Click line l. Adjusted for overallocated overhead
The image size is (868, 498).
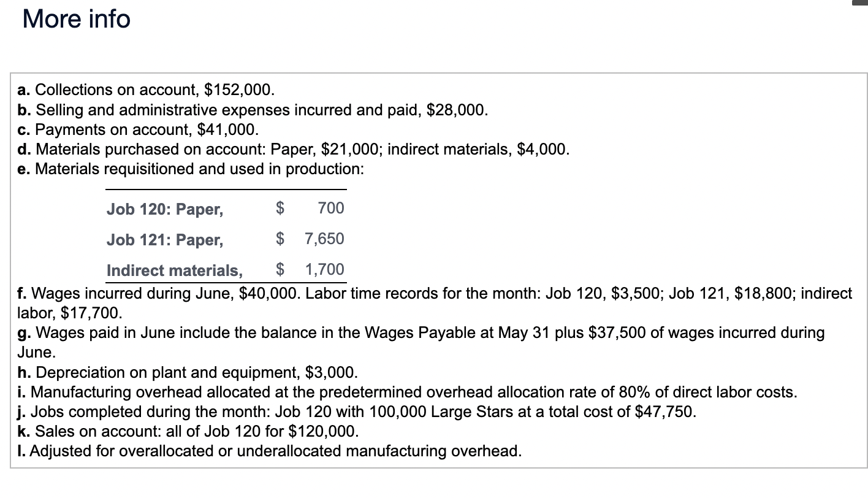point(270,451)
